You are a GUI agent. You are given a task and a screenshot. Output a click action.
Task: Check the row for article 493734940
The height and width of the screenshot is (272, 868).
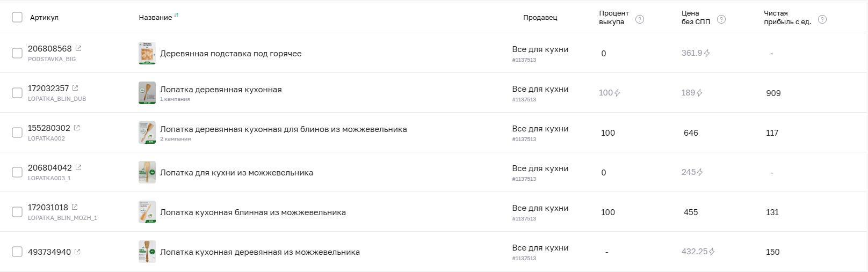tap(17, 252)
